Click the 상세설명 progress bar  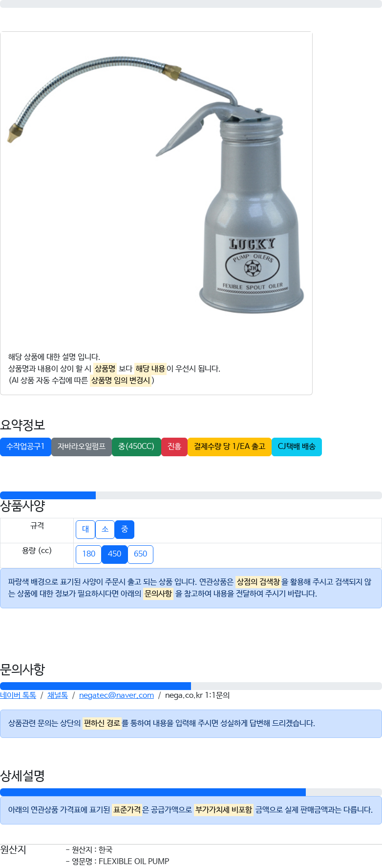(191, 792)
